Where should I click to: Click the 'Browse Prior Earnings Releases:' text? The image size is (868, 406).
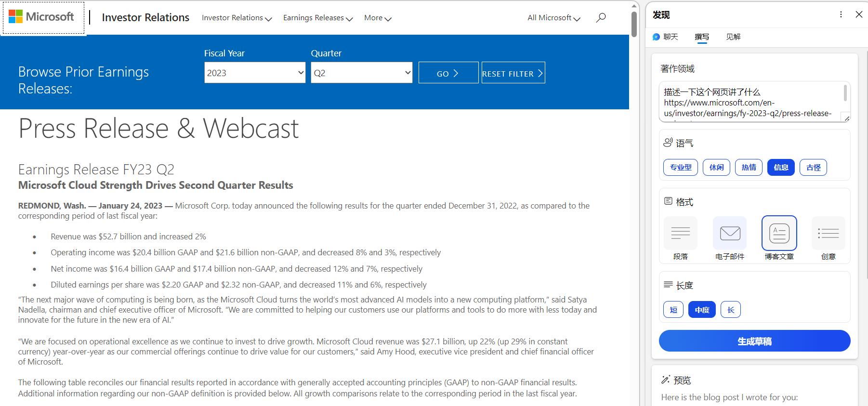point(83,80)
